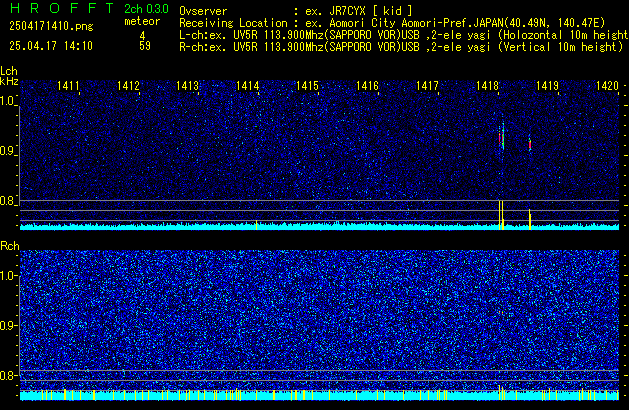This screenshot has width=629, height=410.
Task: Click the 1416 time marker
Action: coord(367,86)
